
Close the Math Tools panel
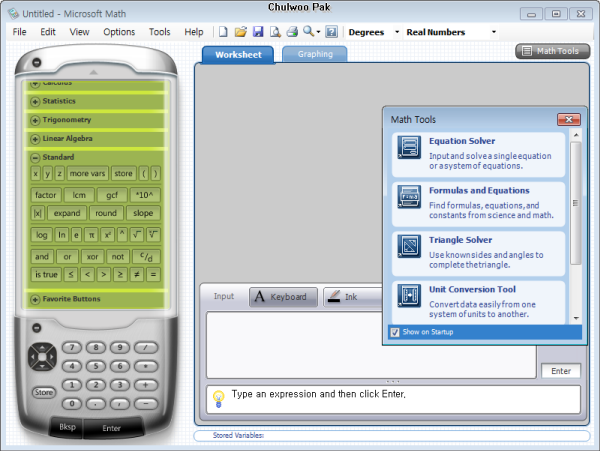569,120
